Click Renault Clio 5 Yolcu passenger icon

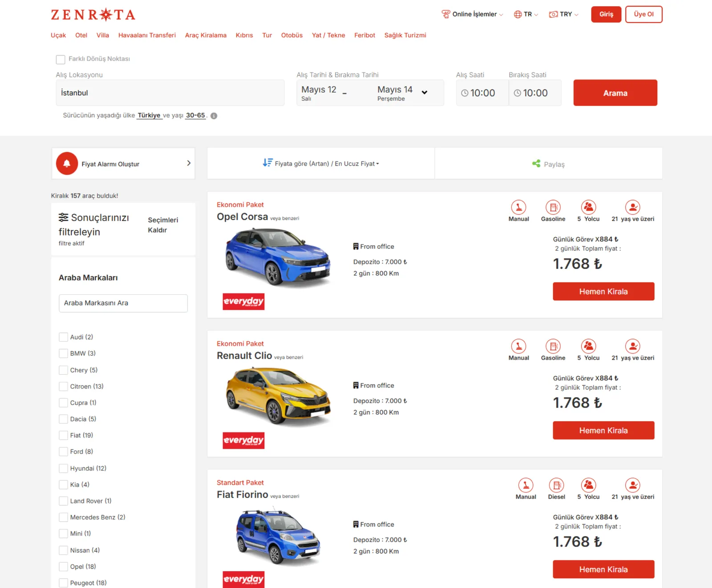588,346
